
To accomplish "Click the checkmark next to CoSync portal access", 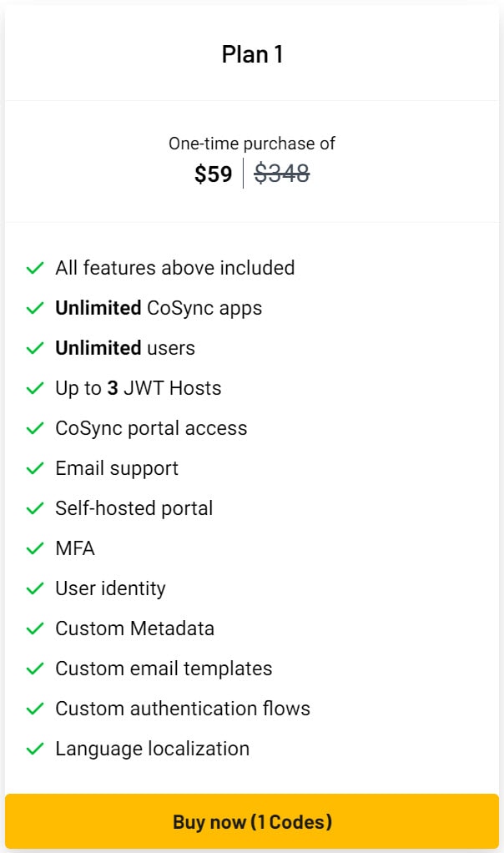I will 35,428.
